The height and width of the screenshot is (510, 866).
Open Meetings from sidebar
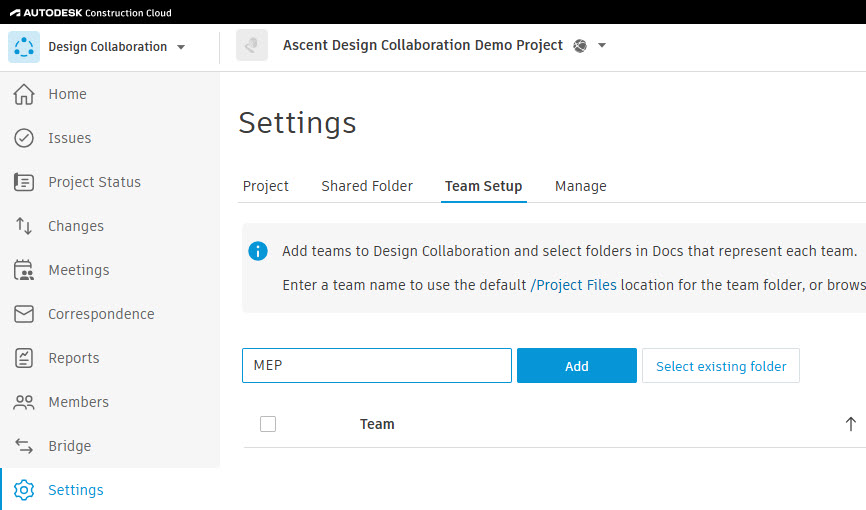pyautogui.click(x=79, y=270)
